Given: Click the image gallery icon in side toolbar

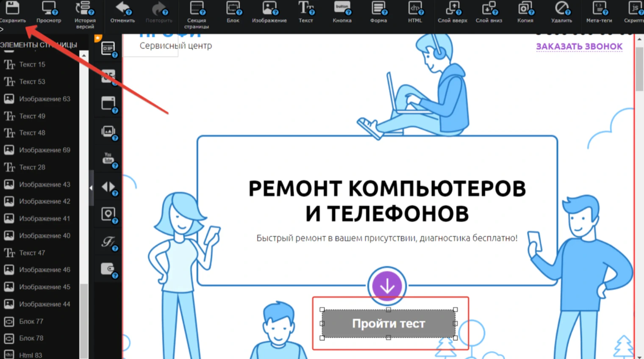Looking at the screenshot, I should point(108,132).
